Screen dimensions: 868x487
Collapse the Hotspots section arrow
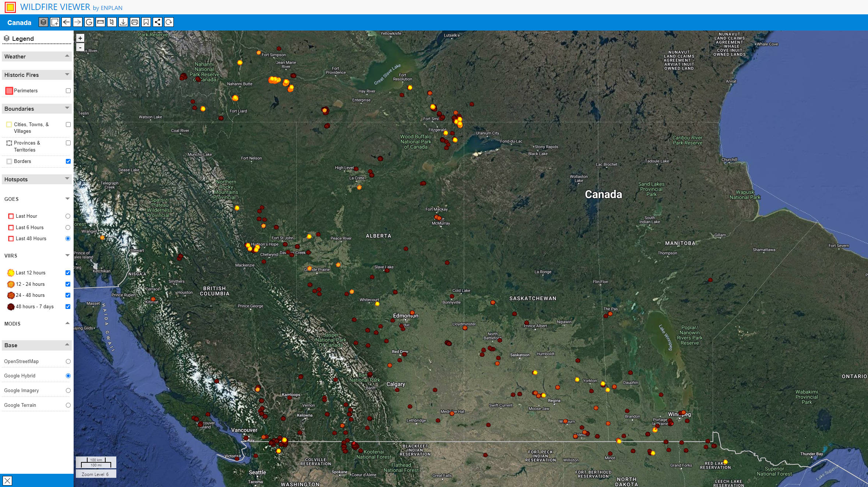coord(67,178)
